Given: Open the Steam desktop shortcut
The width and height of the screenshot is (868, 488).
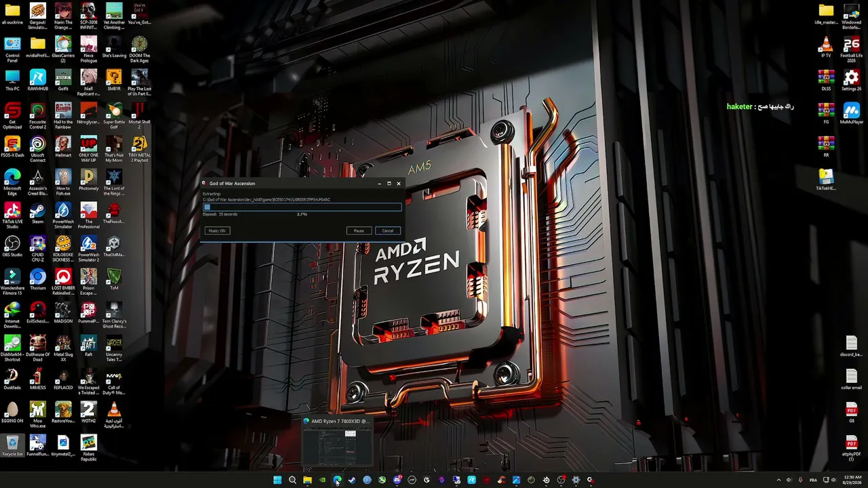Looking at the screenshot, I should point(37,213).
